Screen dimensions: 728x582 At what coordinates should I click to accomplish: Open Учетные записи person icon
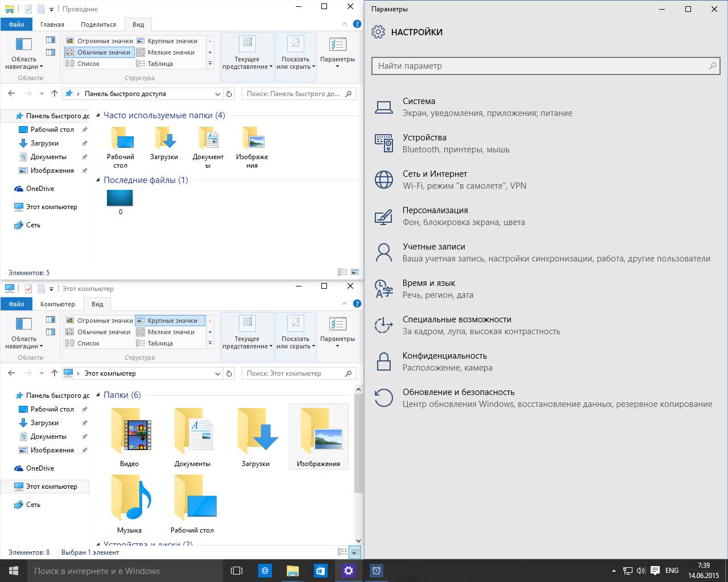(x=384, y=252)
